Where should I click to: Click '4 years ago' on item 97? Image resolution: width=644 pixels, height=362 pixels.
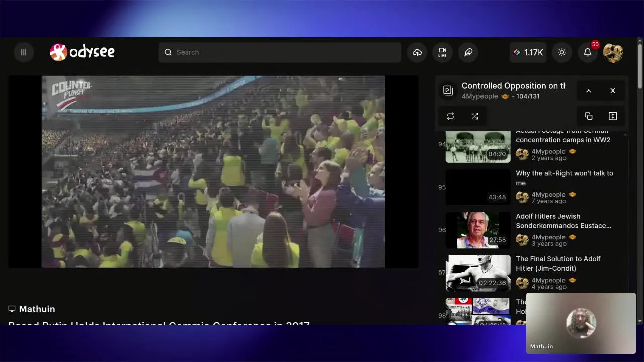(549, 287)
